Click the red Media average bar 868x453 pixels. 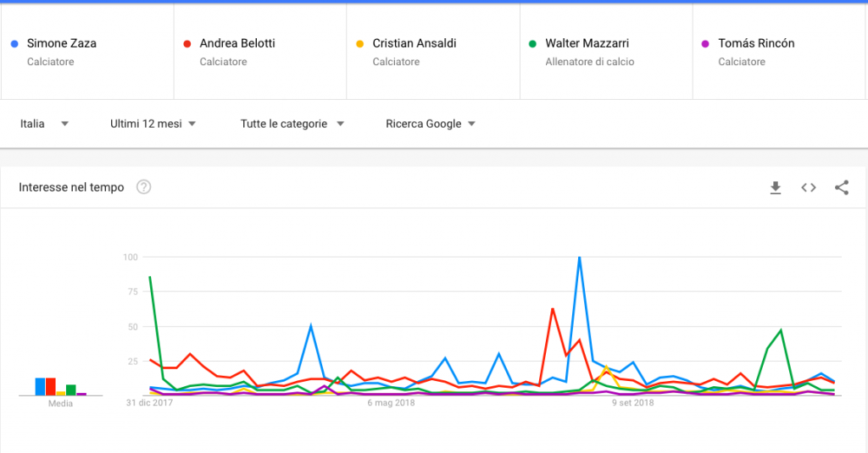click(x=50, y=387)
